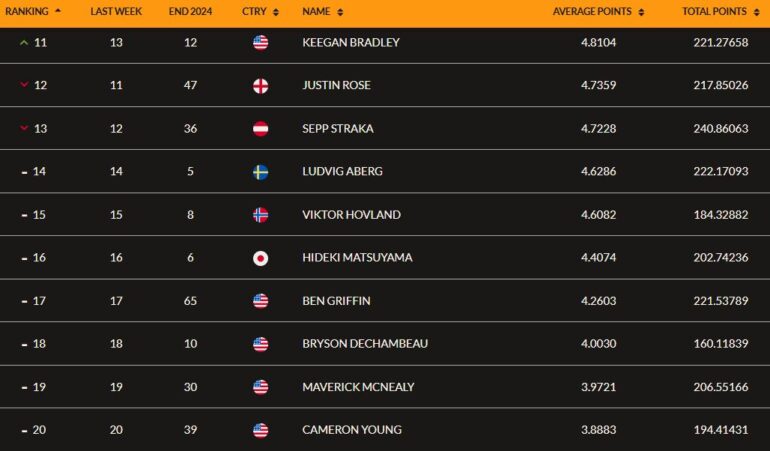
Task: Click the Japan flag beside Hideki Matsuyama
Action: point(261,258)
